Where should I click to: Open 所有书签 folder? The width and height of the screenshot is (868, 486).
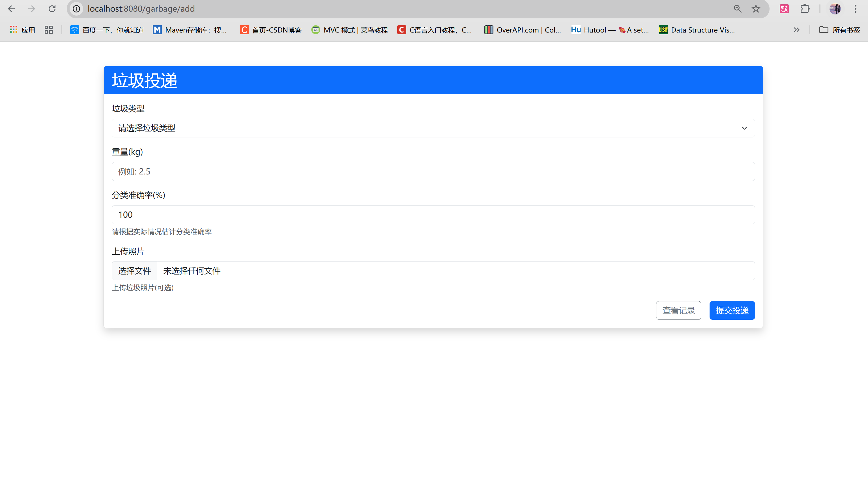coord(839,30)
